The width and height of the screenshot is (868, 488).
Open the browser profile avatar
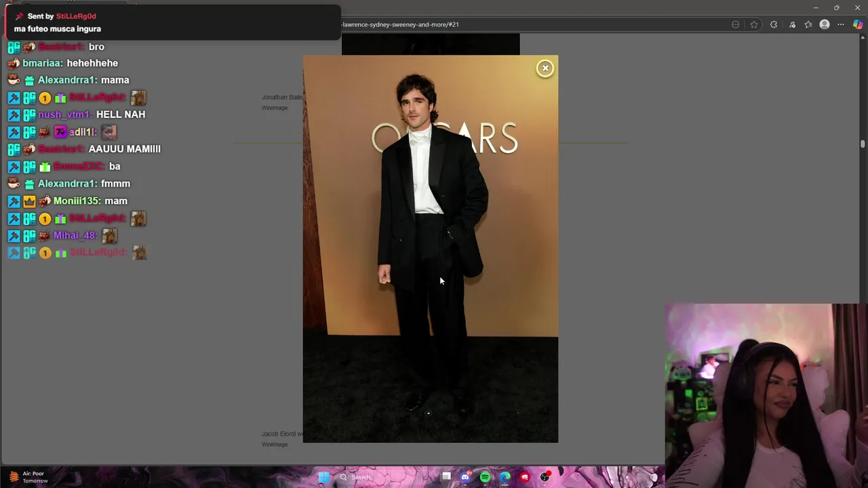click(825, 24)
